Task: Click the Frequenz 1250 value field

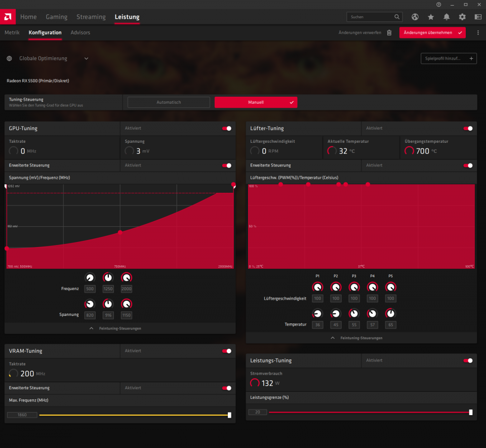Action: click(108, 289)
